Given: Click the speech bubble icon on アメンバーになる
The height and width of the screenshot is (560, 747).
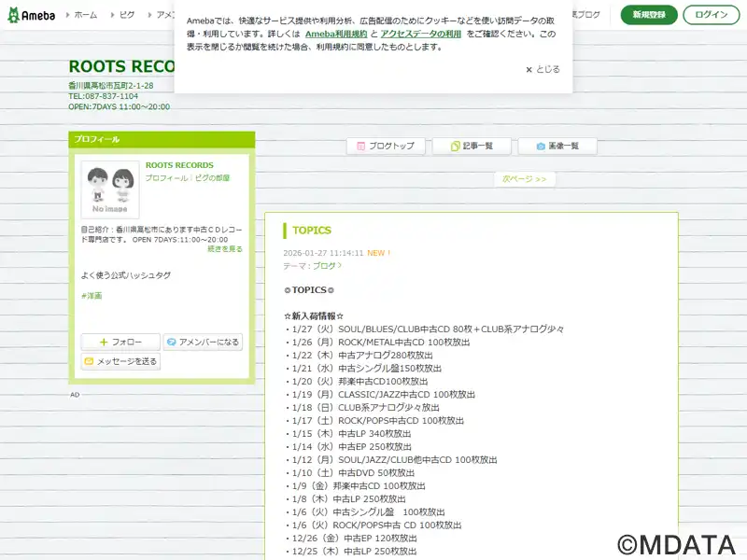Looking at the screenshot, I should pos(172,342).
